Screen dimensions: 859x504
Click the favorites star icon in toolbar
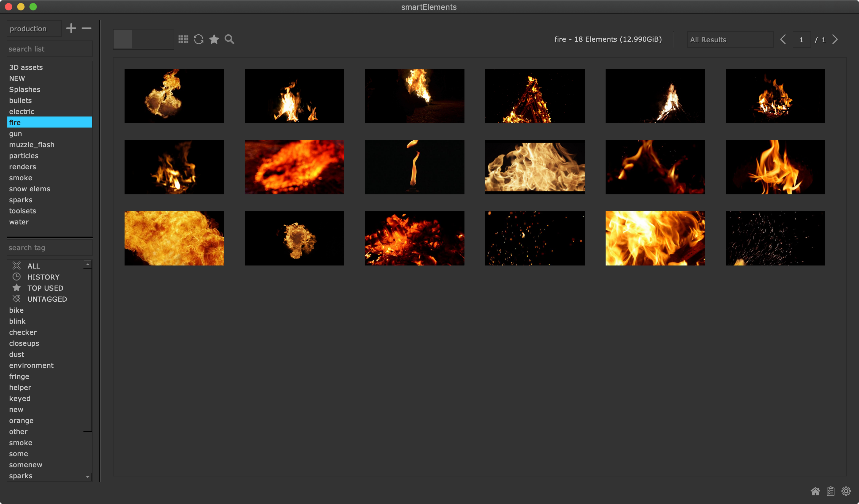tap(214, 40)
